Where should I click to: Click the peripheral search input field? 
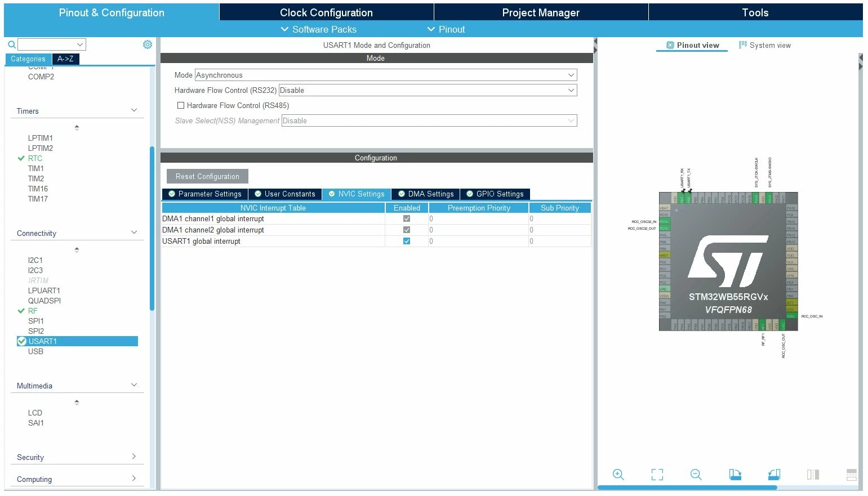click(47, 44)
